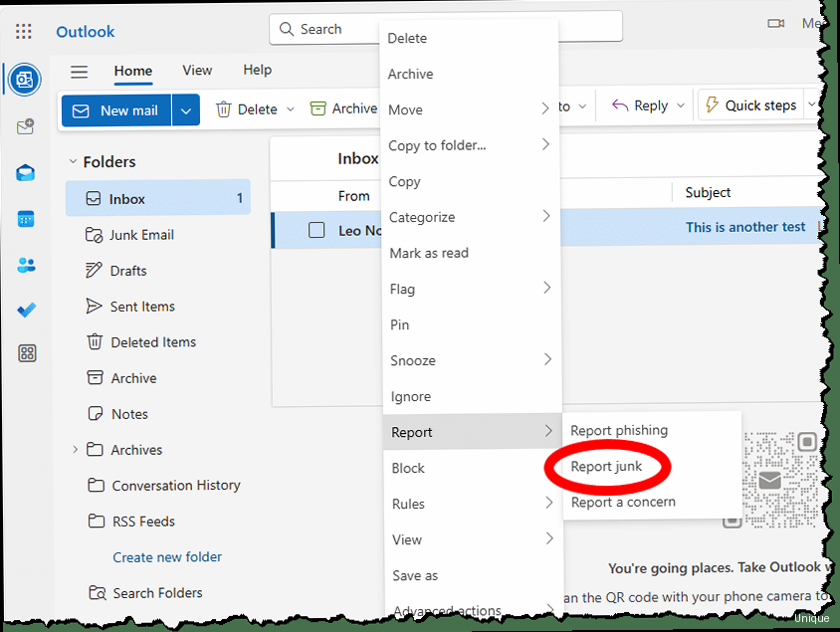This screenshot has width=840, height=632.
Task: Expand the Archives folder tree
Action: point(75,450)
